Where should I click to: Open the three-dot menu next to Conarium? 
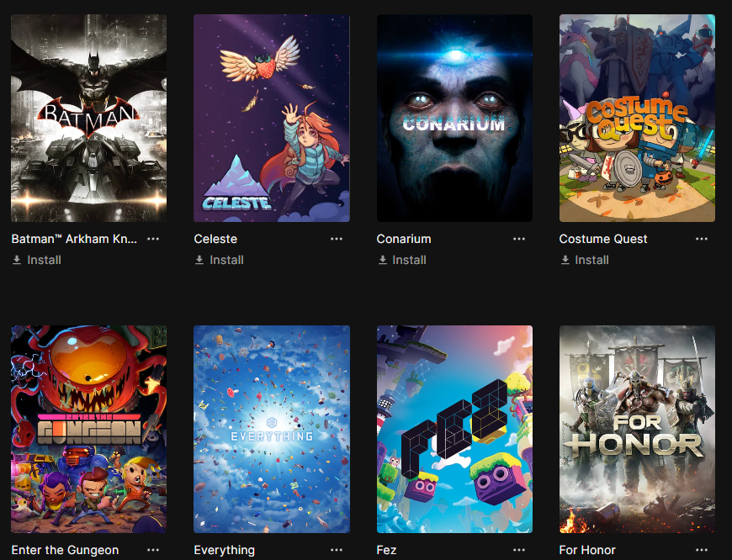(x=518, y=239)
